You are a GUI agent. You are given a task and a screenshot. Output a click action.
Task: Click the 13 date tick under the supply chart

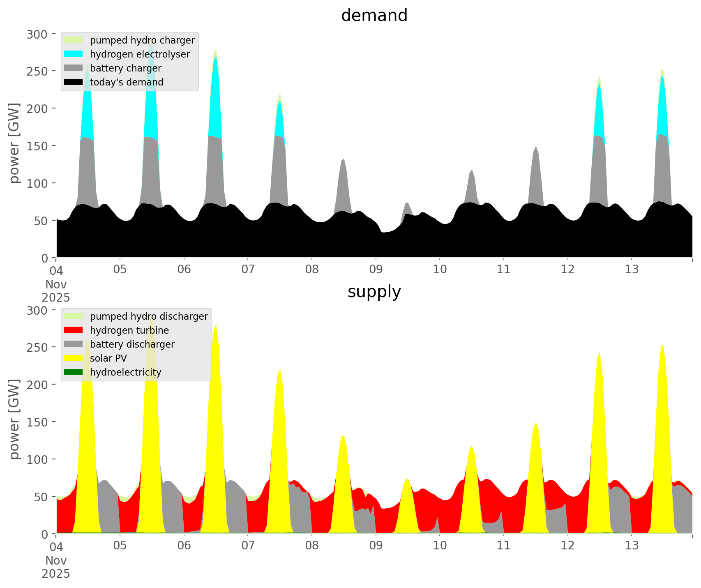(x=632, y=546)
